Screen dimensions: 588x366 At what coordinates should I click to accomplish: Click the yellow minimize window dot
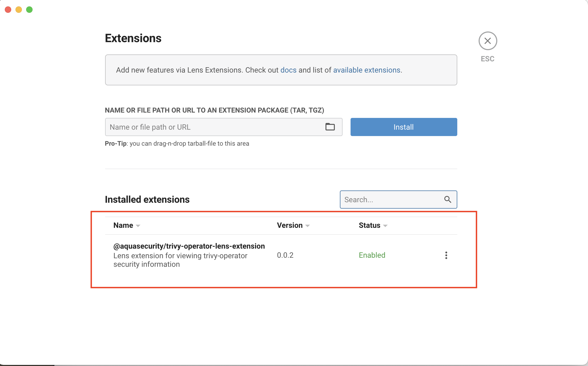[x=19, y=10]
